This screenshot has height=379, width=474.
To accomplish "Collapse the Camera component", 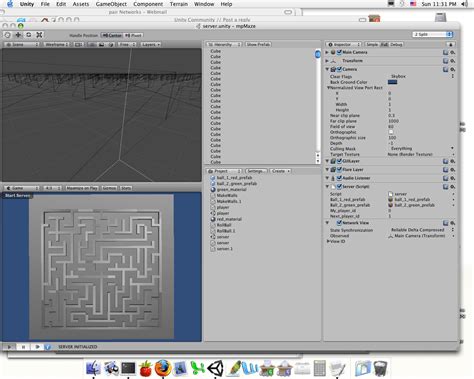I will [327, 69].
